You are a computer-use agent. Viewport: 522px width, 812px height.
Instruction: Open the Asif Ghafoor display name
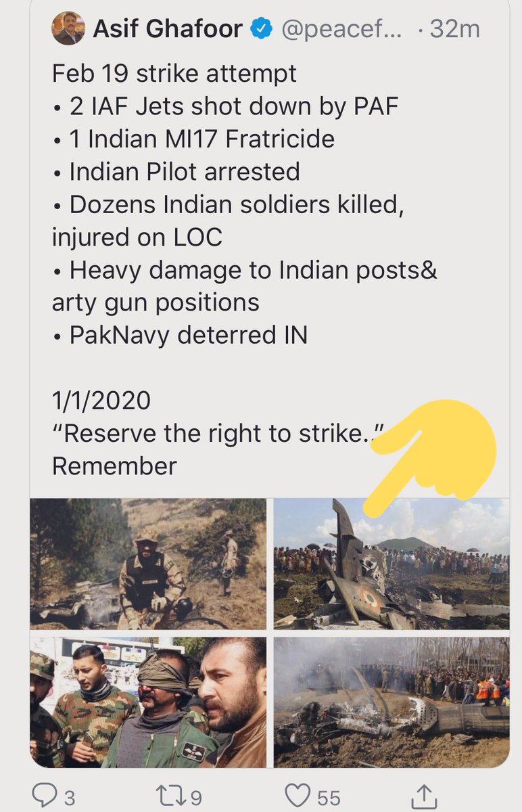169,30
